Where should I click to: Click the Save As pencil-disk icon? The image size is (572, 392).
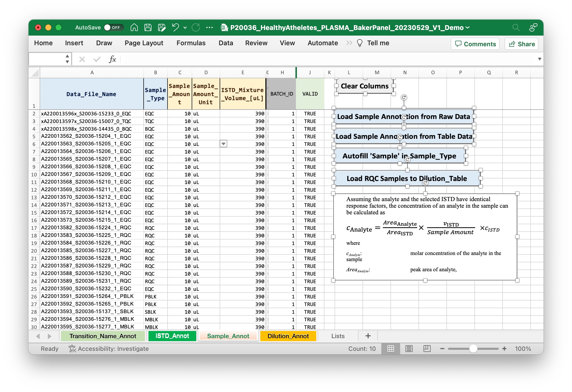point(162,27)
